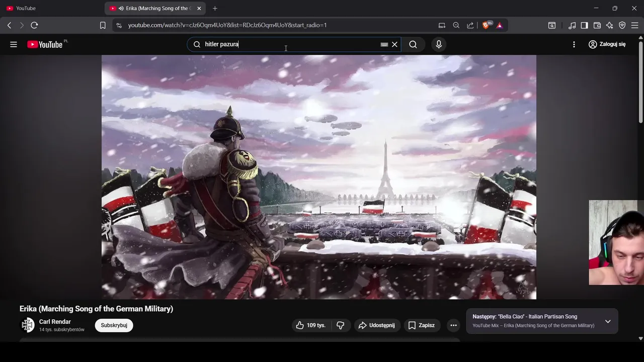644x362 pixels.
Task: Go back with the browser back arrow
Action: [x=9, y=25]
